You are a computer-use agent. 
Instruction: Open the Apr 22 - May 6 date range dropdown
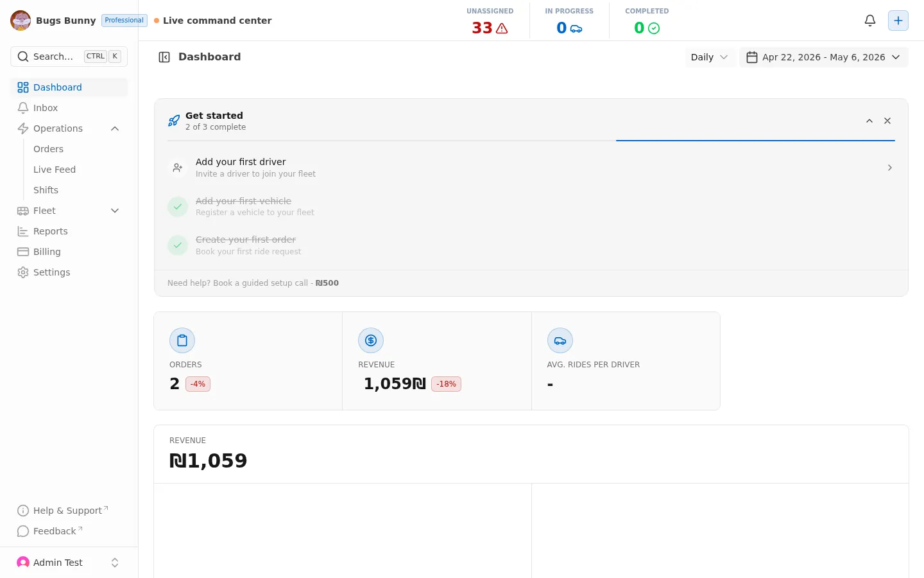point(824,57)
